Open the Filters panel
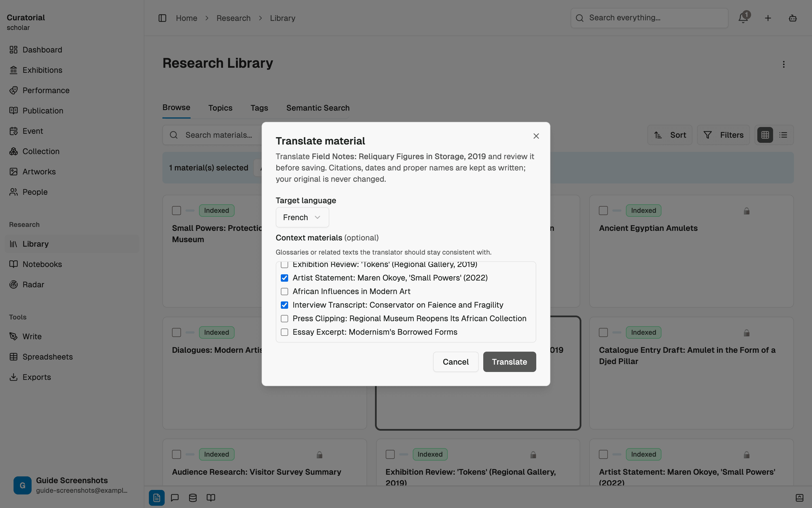 [723, 135]
